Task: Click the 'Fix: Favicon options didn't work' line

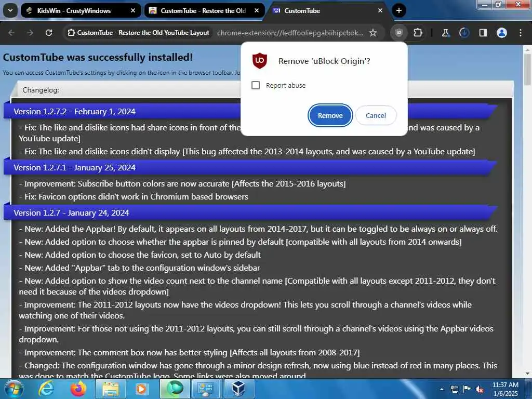Action: point(134,197)
